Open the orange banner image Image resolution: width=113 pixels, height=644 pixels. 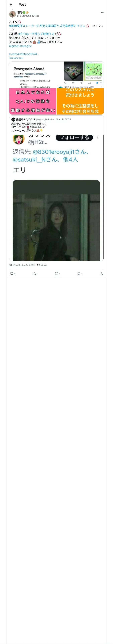click(x=80, y=101)
